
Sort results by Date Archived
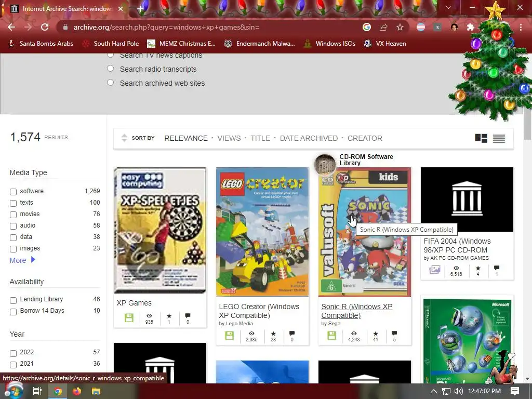click(x=309, y=138)
